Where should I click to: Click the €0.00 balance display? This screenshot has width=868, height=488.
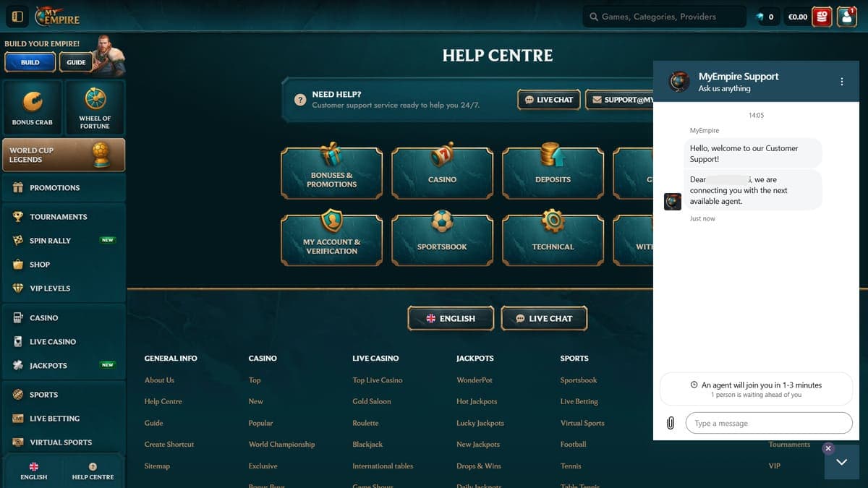pos(798,17)
